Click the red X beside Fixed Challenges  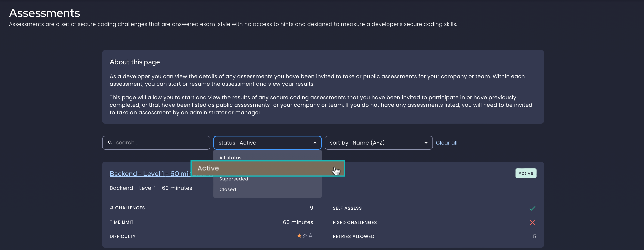click(532, 222)
